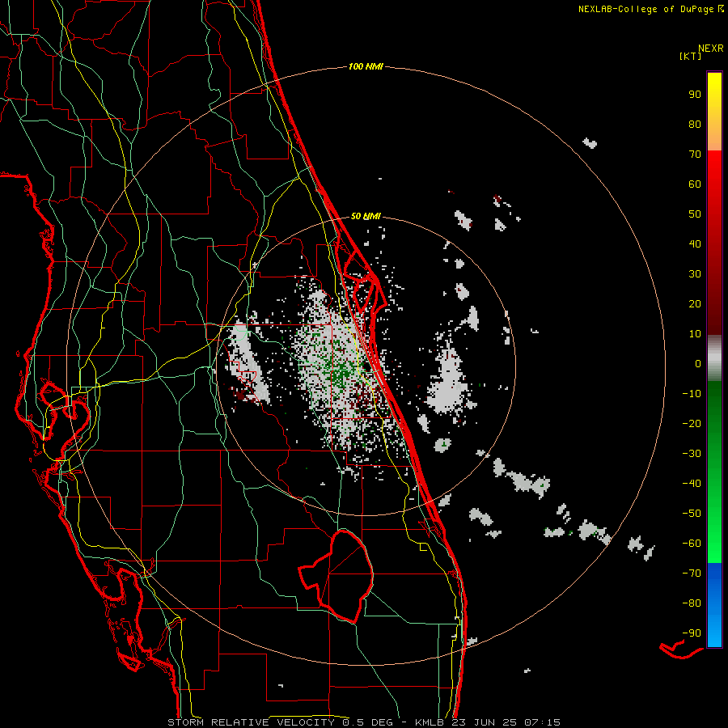Click the positive 20 scale value
The height and width of the screenshot is (728, 728).
click(695, 304)
